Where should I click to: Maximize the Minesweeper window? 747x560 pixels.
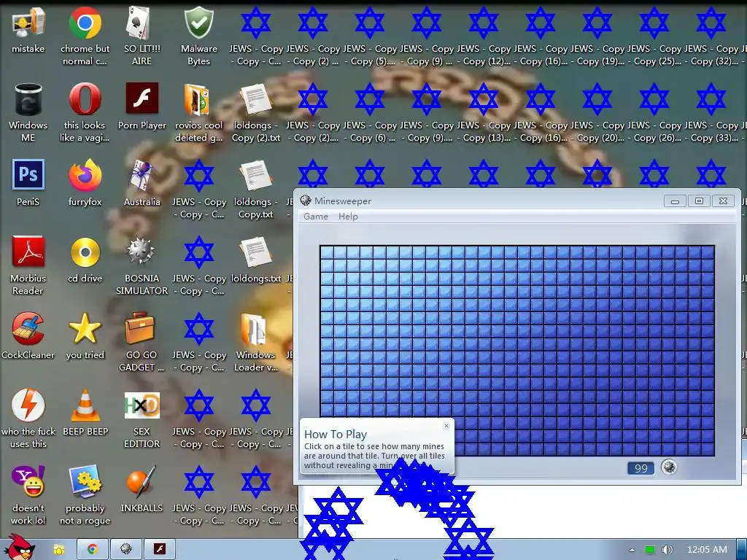[699, 201]
